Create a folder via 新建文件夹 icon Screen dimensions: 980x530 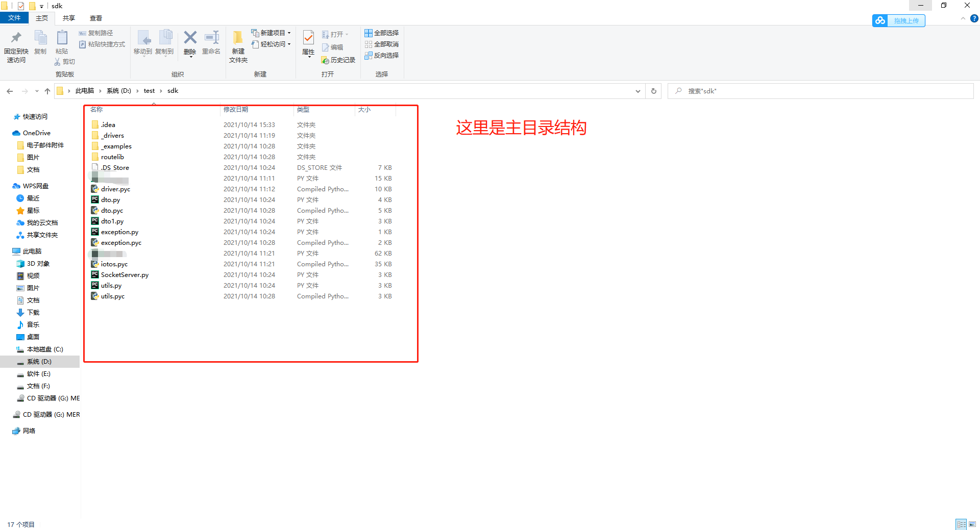(237, 43)
